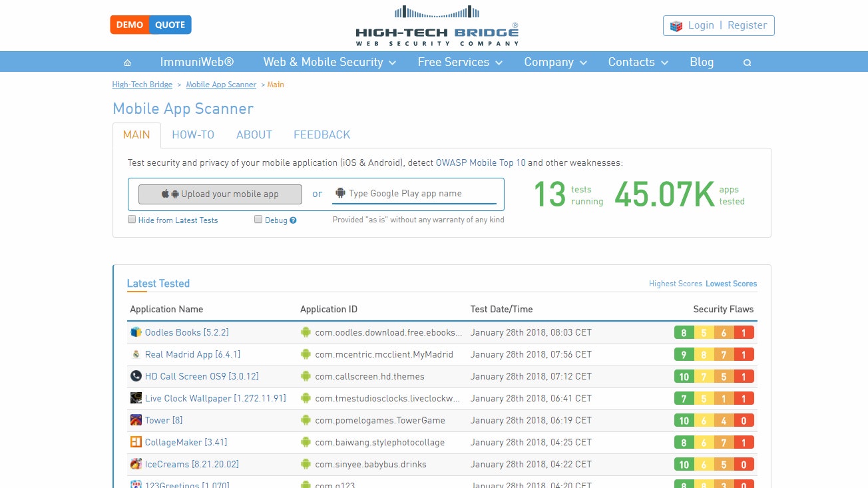Select the Application ID column header
This screenshot has width=868, height=488.
click(329, 309)
